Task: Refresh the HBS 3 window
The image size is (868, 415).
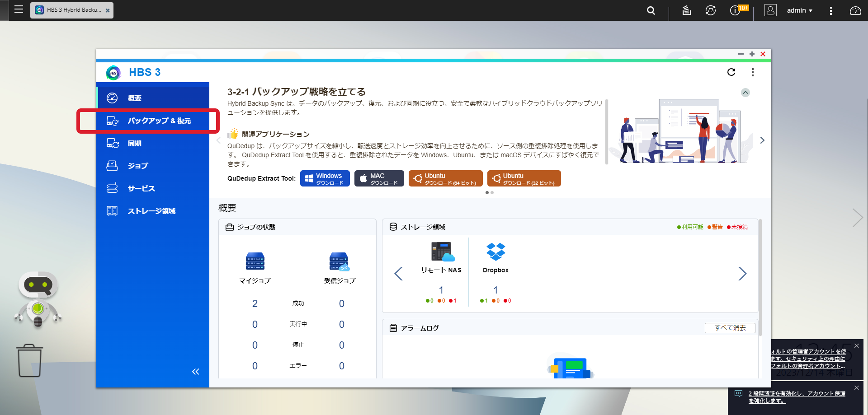Action: 731,72
